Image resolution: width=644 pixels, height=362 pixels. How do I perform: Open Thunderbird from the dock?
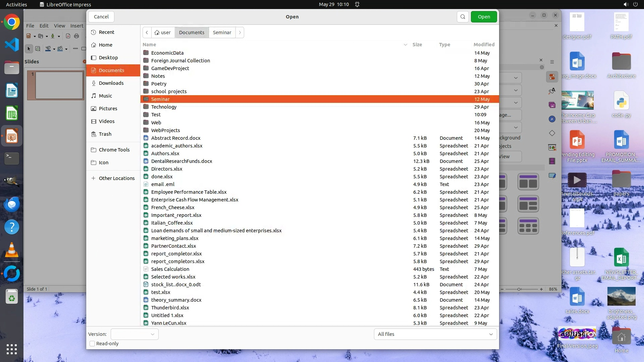(12, 204)
